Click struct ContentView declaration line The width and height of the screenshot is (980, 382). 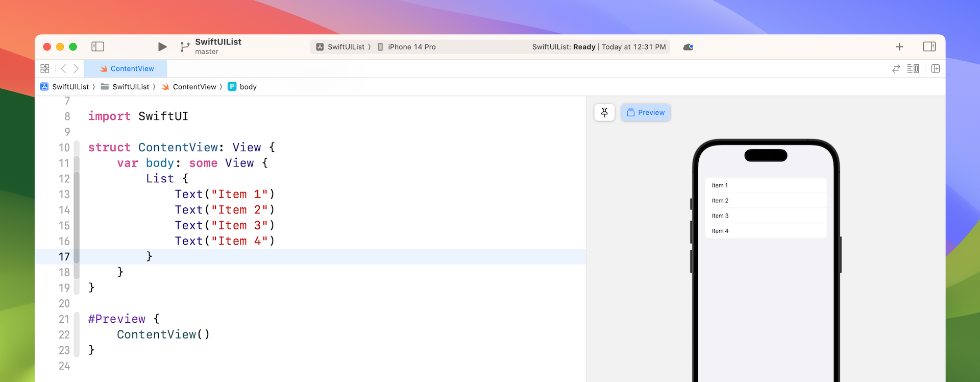point(182,148)
